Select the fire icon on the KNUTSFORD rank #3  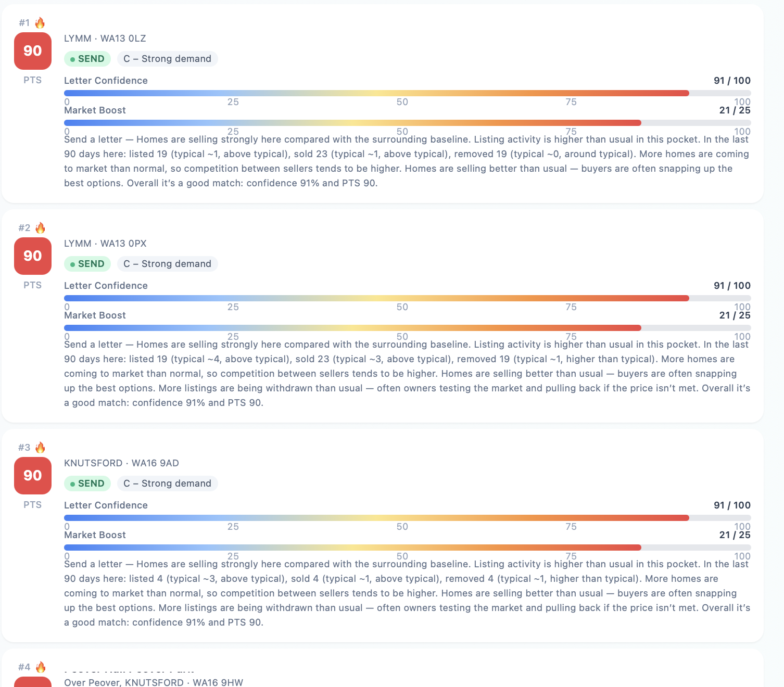point(40,447)
